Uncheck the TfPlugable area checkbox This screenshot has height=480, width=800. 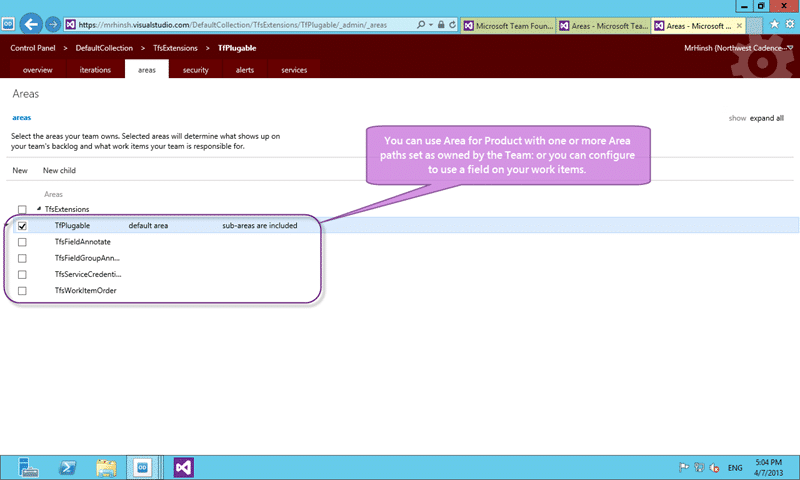point(22,225)
